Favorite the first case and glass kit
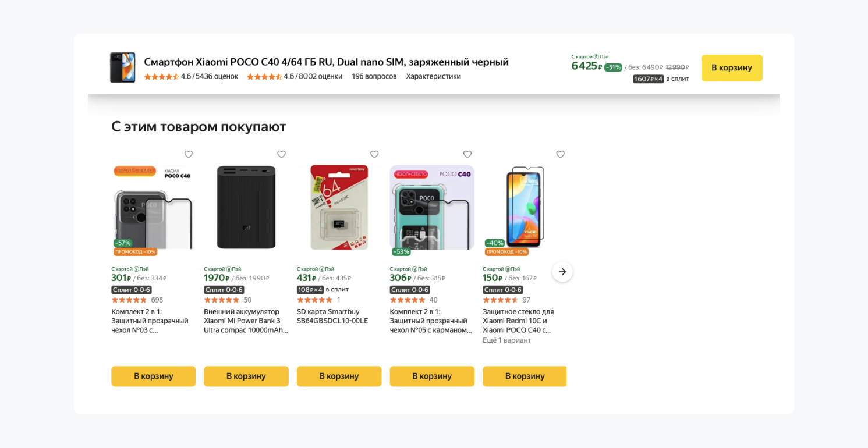Screen dimensions: 868x448 [189, 154]
